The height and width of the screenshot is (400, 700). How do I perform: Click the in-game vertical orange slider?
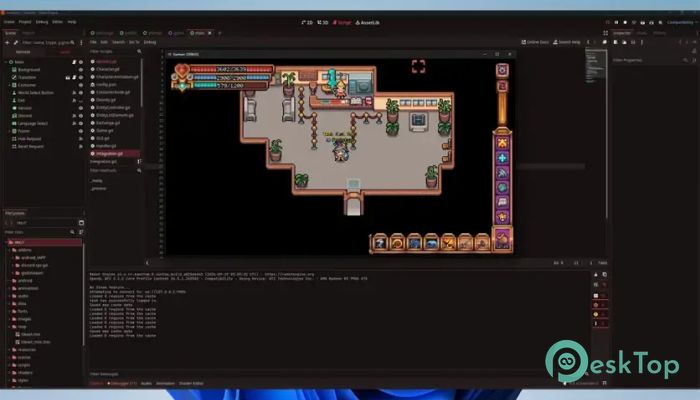[x=502, y=109]
